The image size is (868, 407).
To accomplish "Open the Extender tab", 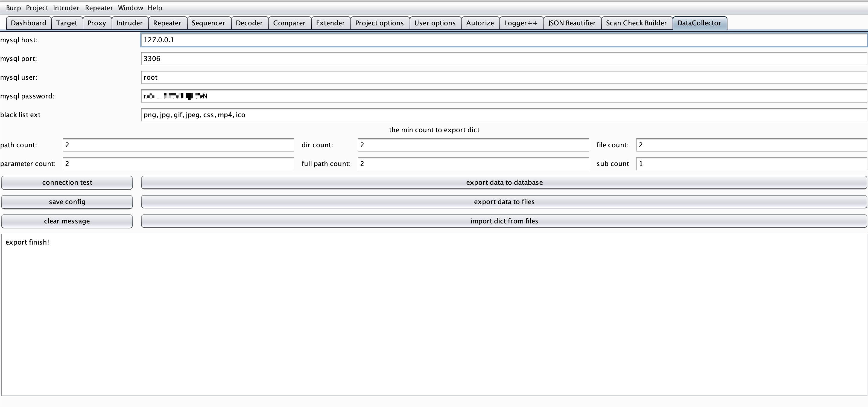I will pos(330,23).
